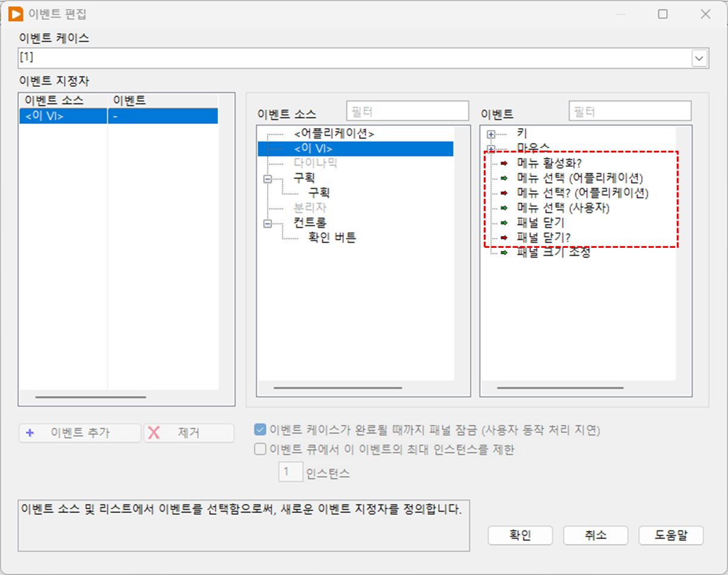
Task: Click the 이벤트 추가 button label
Action: 80,433
